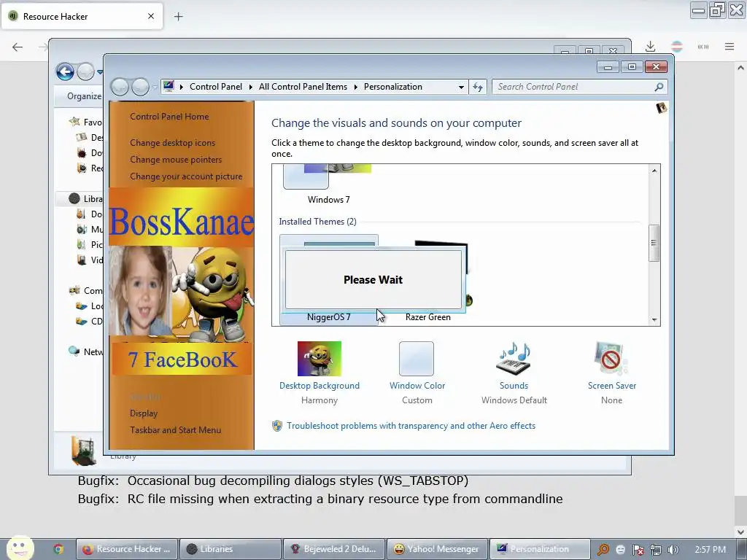The height and width of the screenshot is (560, 747).
Task: Click the browser back arrow
Action: click(18, 47)
